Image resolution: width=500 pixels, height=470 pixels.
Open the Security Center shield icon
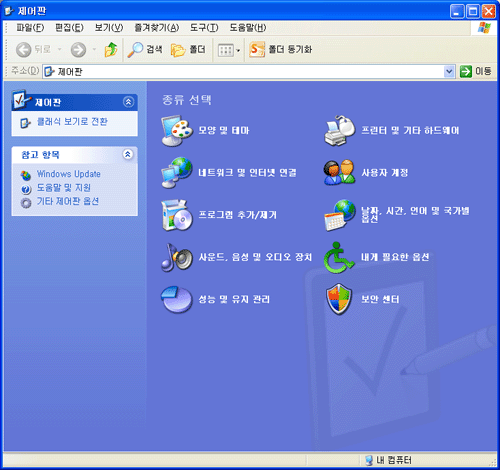339,299
